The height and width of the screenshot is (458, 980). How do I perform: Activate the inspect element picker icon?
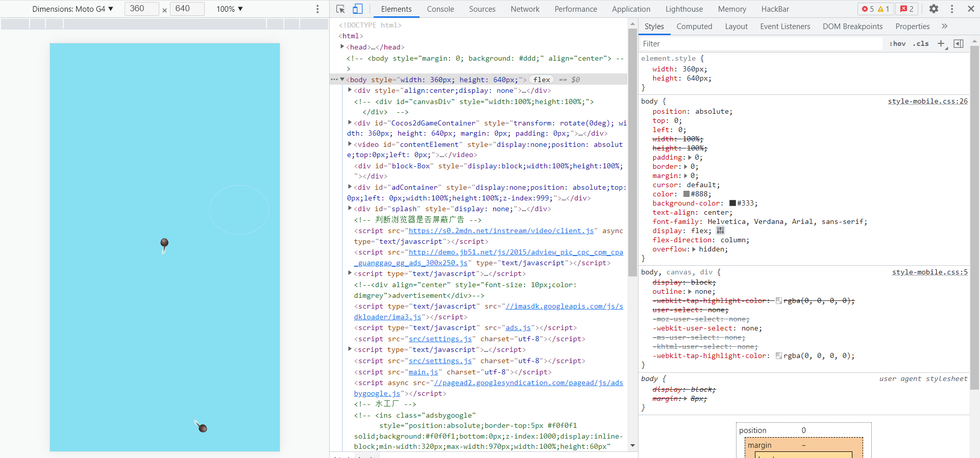point(340,9)
